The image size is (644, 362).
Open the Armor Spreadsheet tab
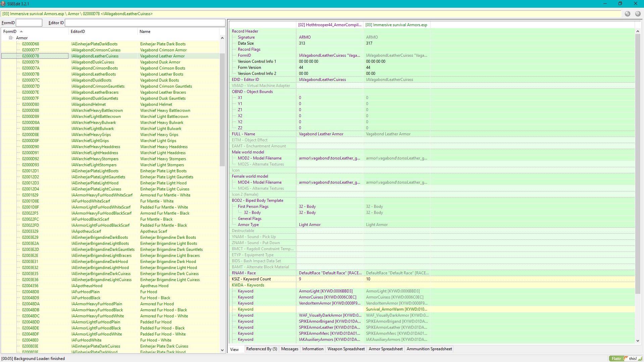point(385,349)
